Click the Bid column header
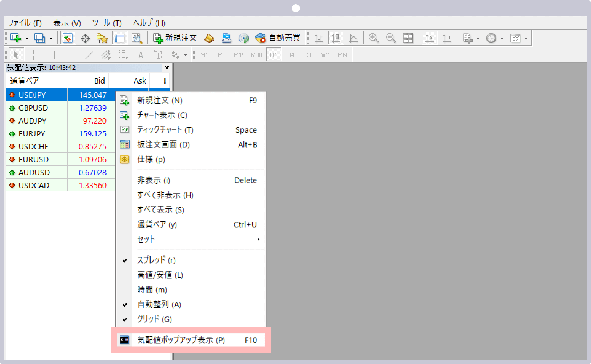The height and width of the screenshot is (364, 591). (88, 81)
